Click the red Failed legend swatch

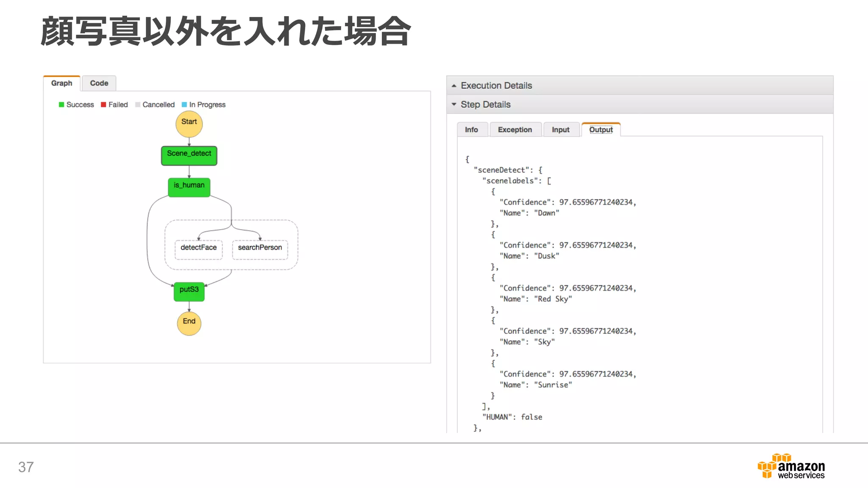click(103, 105)
